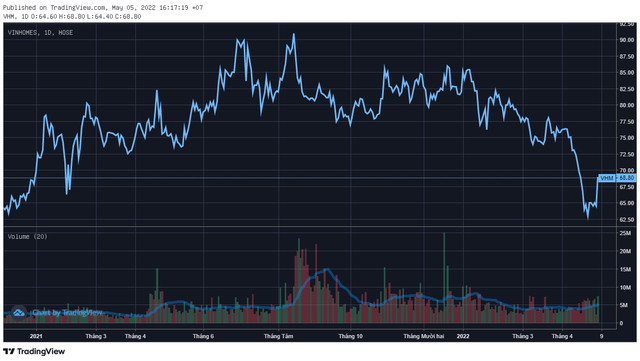
Task: Click the Tháng Mười hai axis label
Action: (424, 336)
